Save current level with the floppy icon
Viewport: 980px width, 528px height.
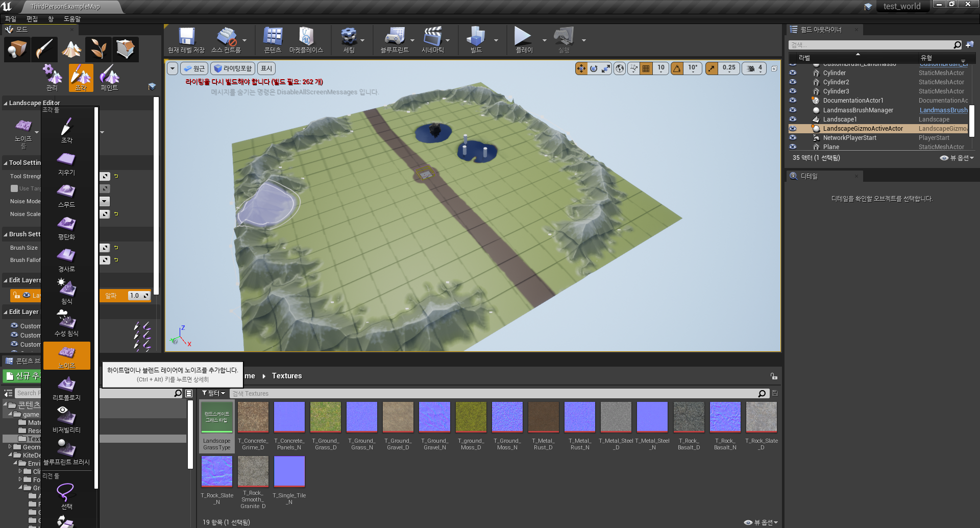coord(186,40)
